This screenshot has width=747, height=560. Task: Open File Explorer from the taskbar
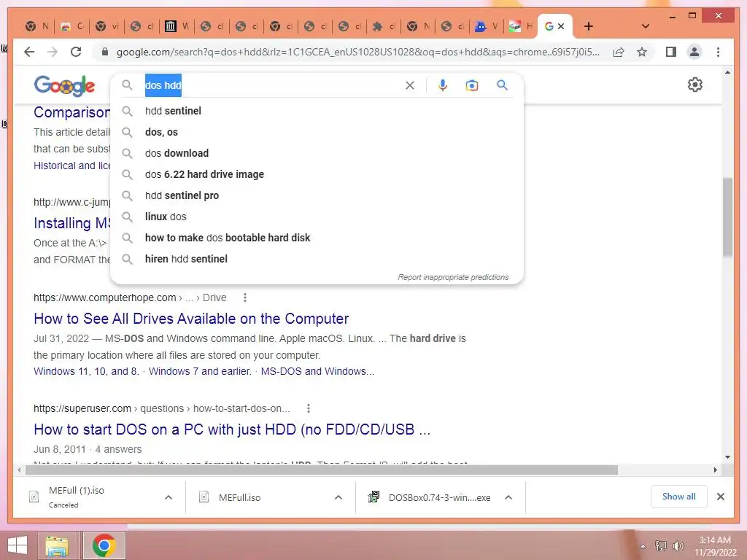coord(57,545)
